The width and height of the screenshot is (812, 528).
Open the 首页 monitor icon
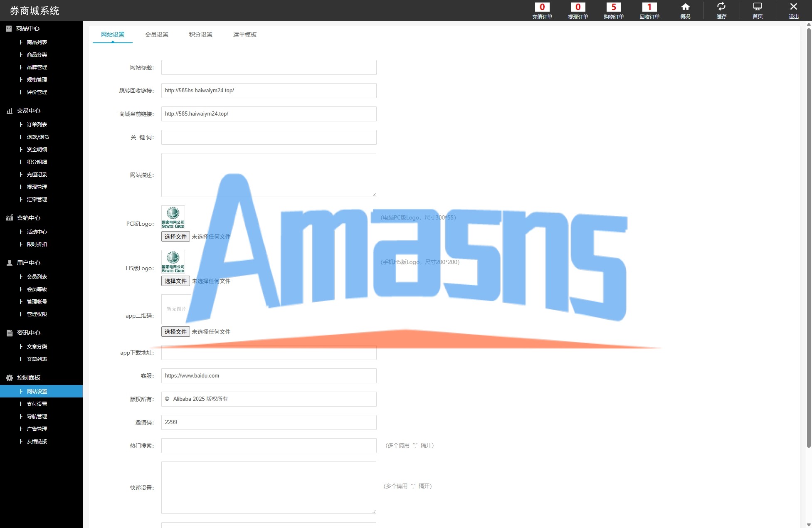[x=758, y=7]
